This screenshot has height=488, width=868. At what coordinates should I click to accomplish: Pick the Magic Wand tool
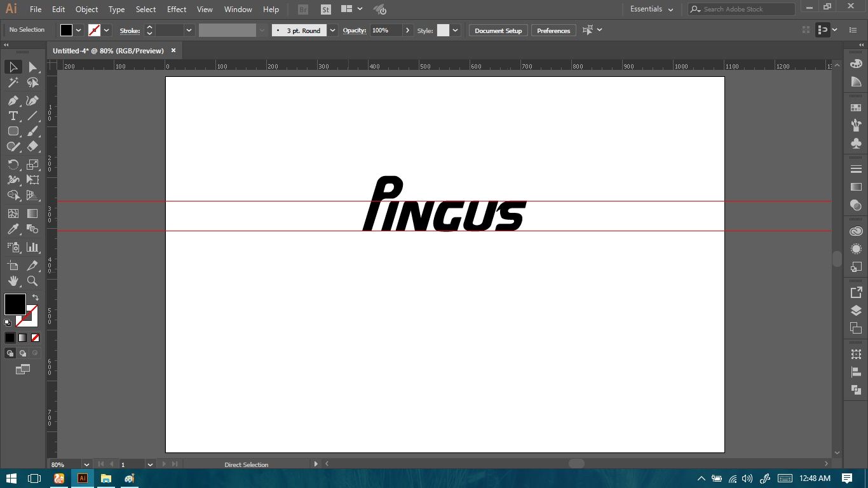point(13,83)
